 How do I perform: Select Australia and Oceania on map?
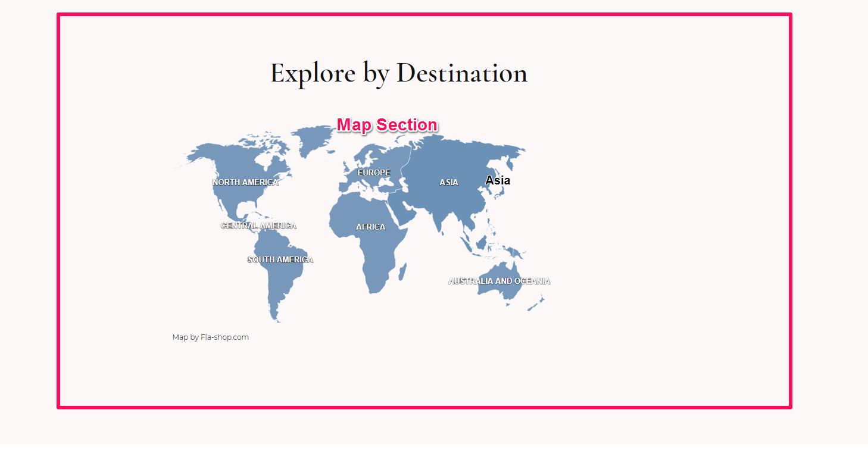[499, 281]
